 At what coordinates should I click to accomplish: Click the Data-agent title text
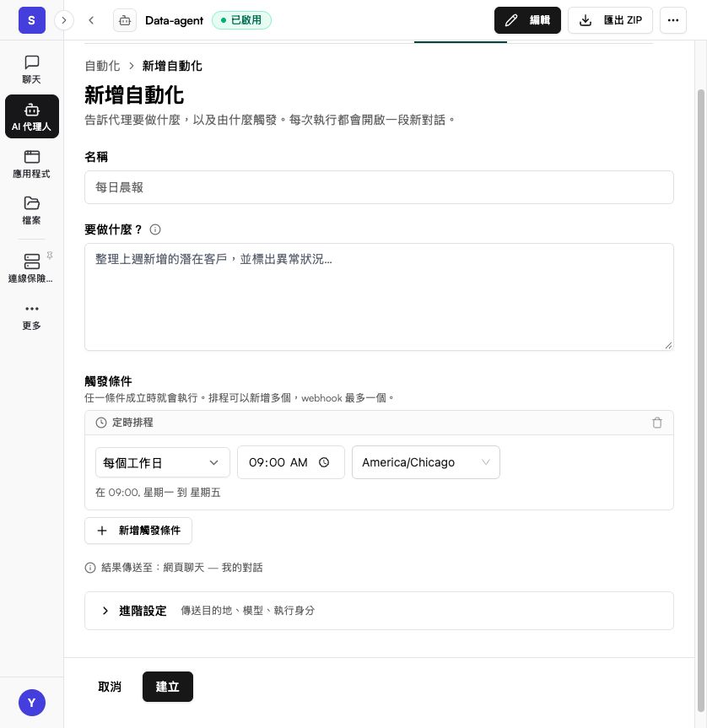pyautogui.click(x=174, y=20)
